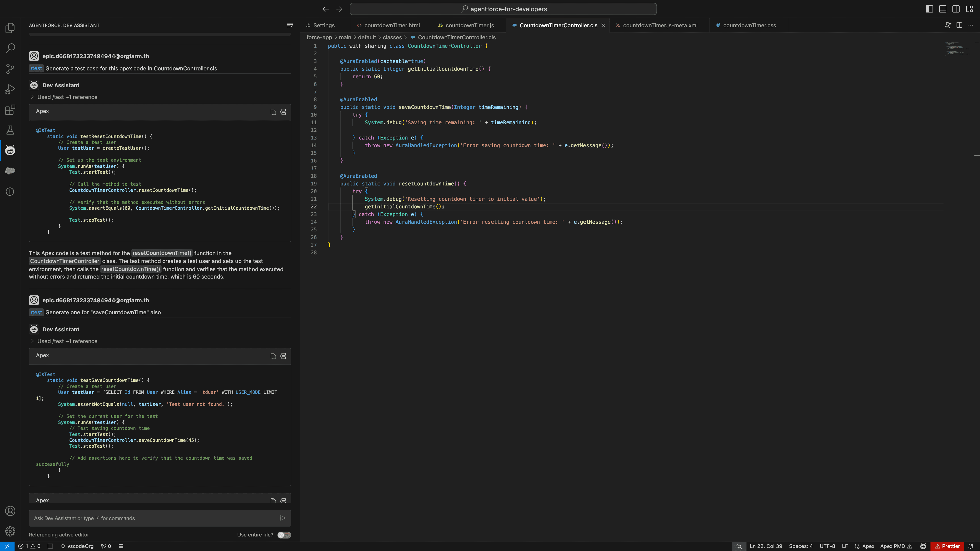Open the editor More Actions ellipsis
Screen dimensions: 980x551
click(970, 25)
